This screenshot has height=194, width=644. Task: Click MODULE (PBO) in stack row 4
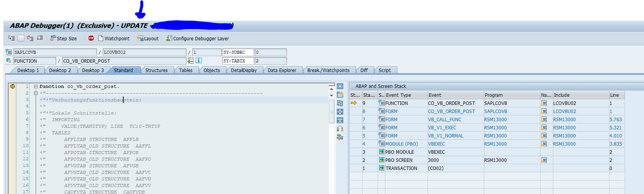402,144
